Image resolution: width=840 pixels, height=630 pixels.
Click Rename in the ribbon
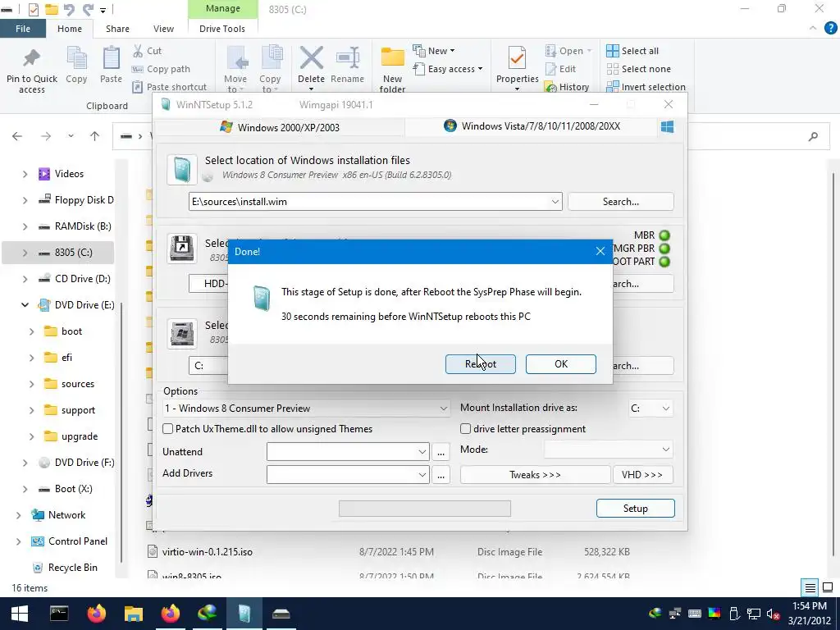(347, 66)
